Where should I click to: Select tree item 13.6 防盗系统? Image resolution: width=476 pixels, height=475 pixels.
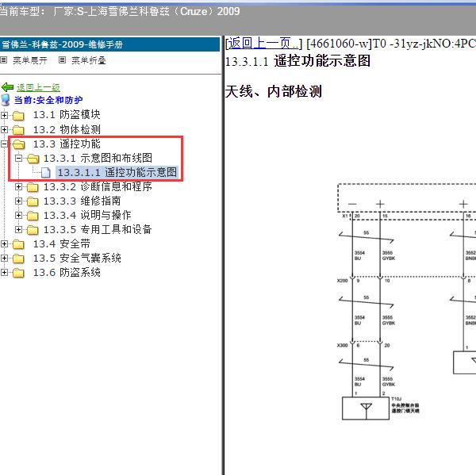(67, 272)
